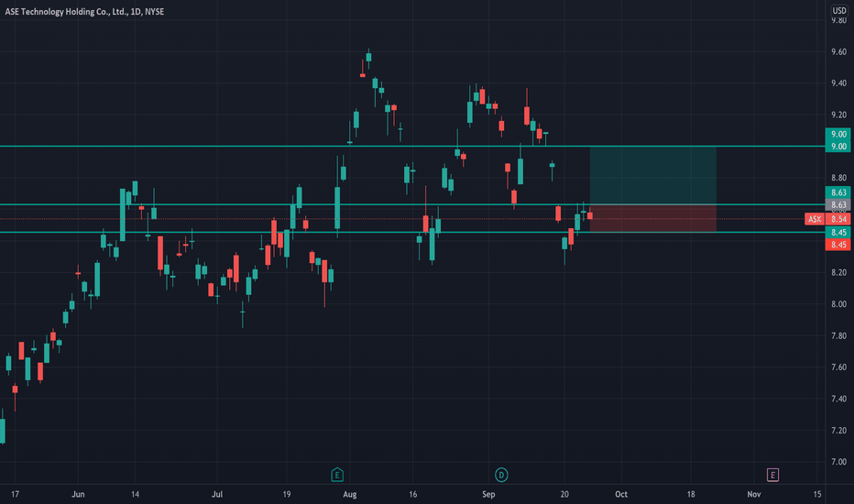
Task: Click the 16 date label on time axis
Action: point(413,494)
